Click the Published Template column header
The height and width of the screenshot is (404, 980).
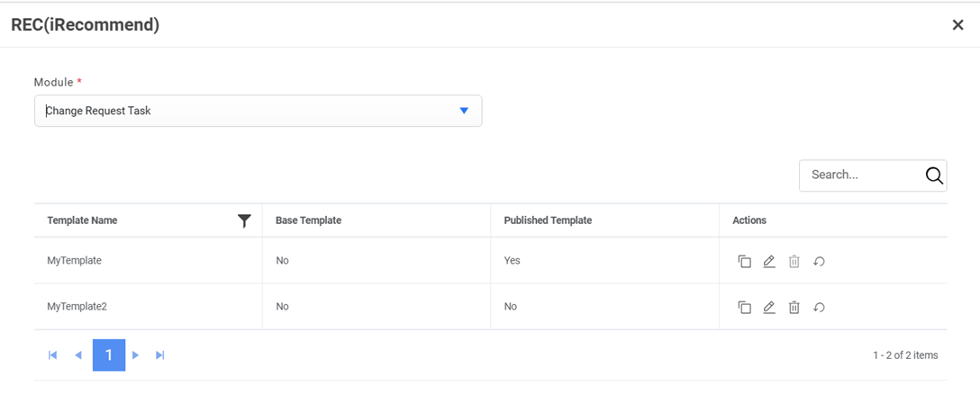click(548, 220)
